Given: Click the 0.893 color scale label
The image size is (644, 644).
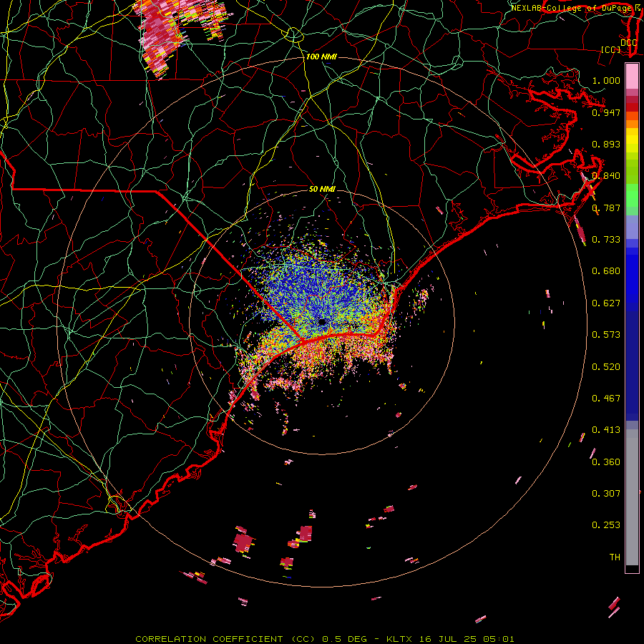Looking at the screenshot, I should pyautogui.click(x=606, y=144).
